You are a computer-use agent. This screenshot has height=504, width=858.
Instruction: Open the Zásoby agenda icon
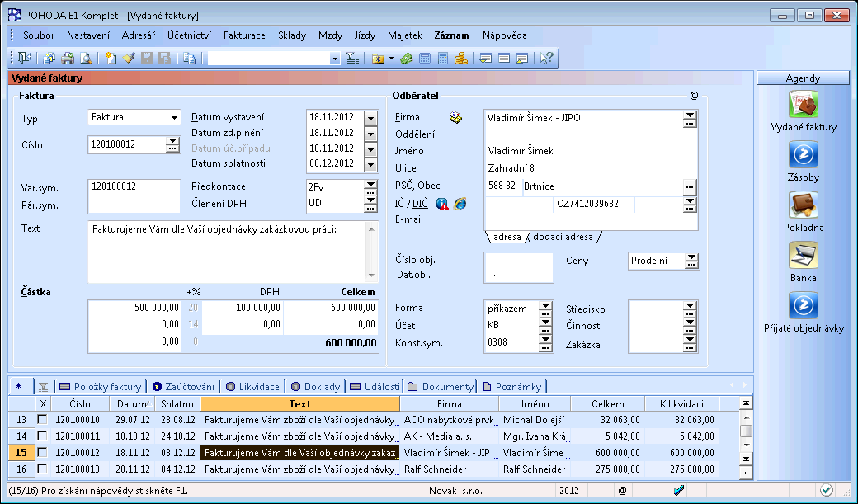(804, 154)
